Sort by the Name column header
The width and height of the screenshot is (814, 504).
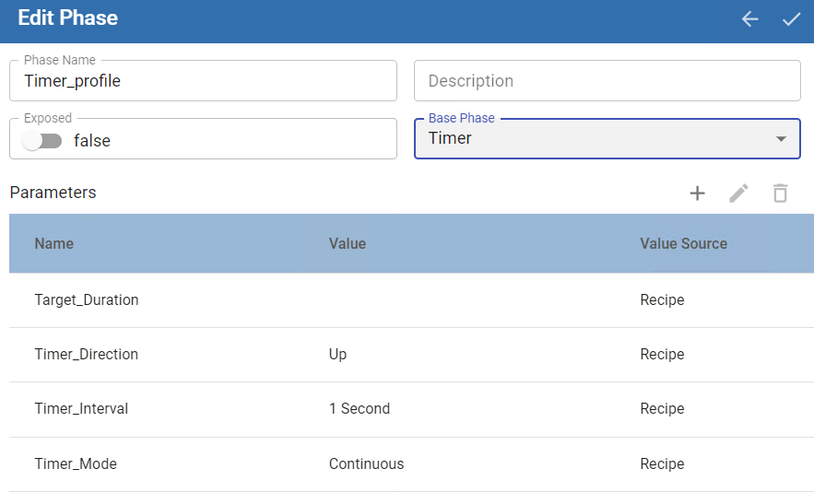pyautogui.click(x=54, y=244)
